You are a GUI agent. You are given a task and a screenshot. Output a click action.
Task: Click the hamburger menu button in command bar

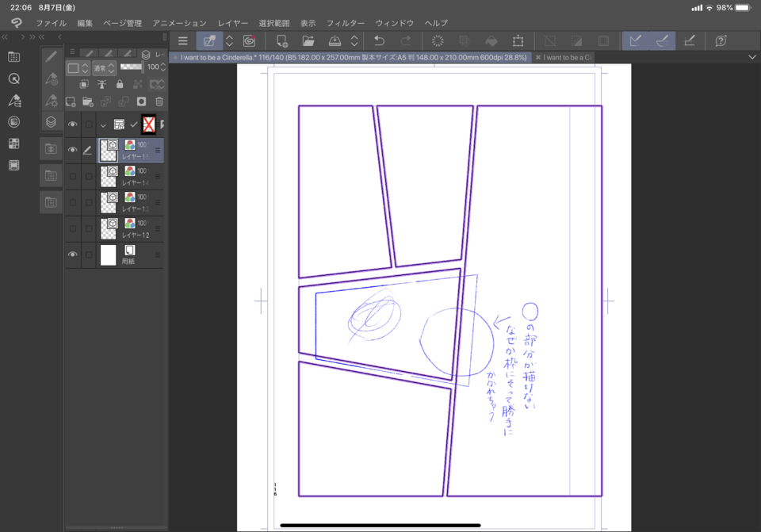[183, 41]
